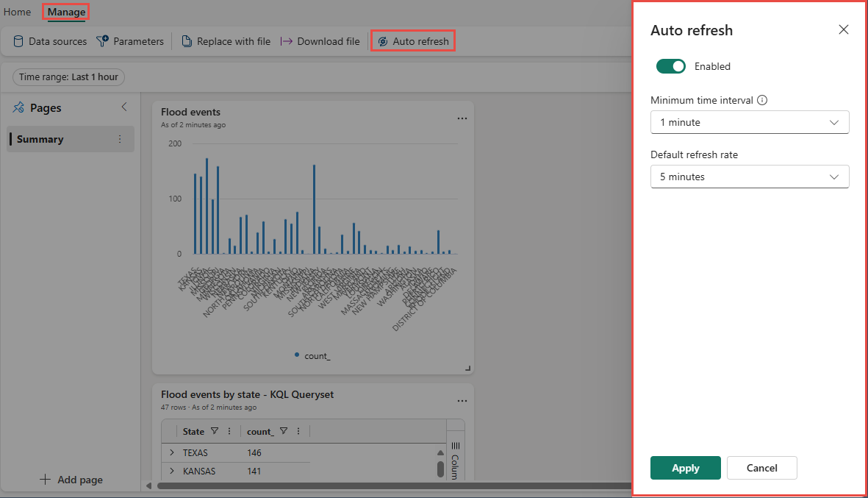The height and width of the screenshot is (498, 868).
Task: Open count_ column options menu
Action: point(298,431)
